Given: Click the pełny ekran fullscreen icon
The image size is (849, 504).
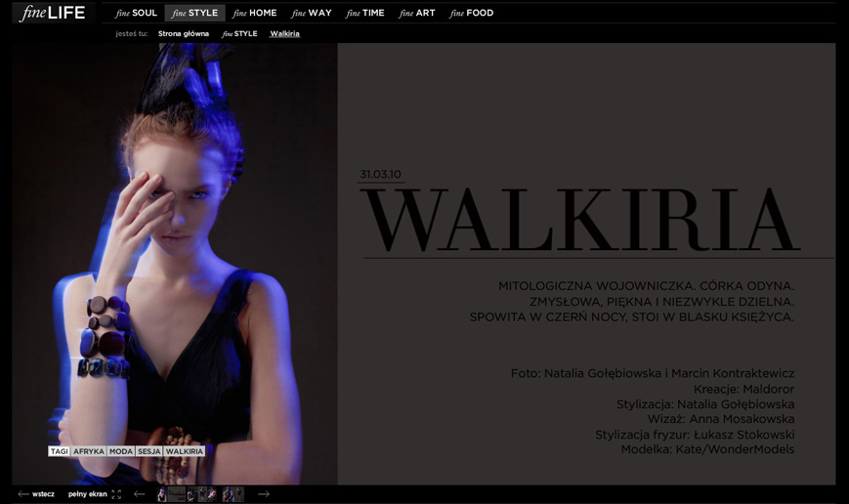Looking at the screenshot, I should 116,494.
